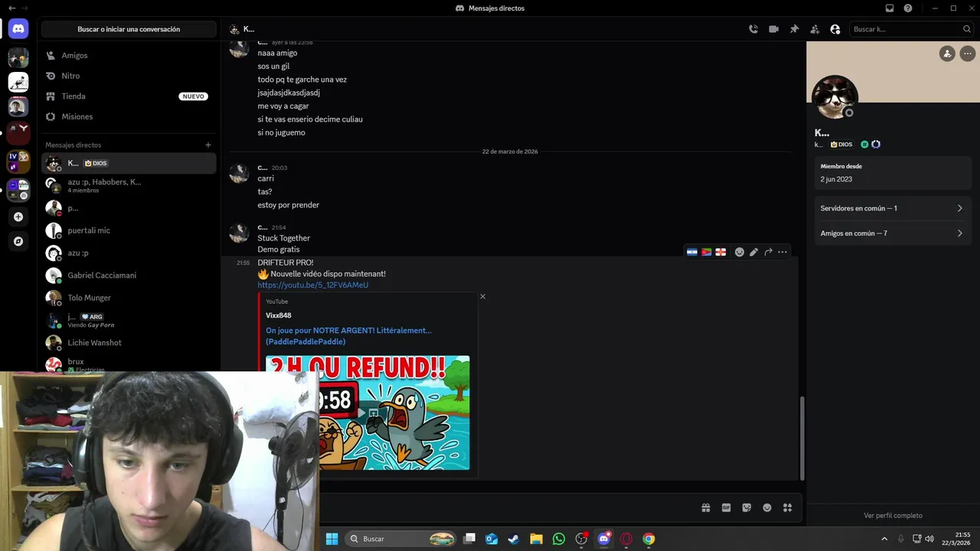Open the Tolo Munger conversation
The height and width of the screenshot is (551, 980).
pyautogui.click(x=129, y=298)
